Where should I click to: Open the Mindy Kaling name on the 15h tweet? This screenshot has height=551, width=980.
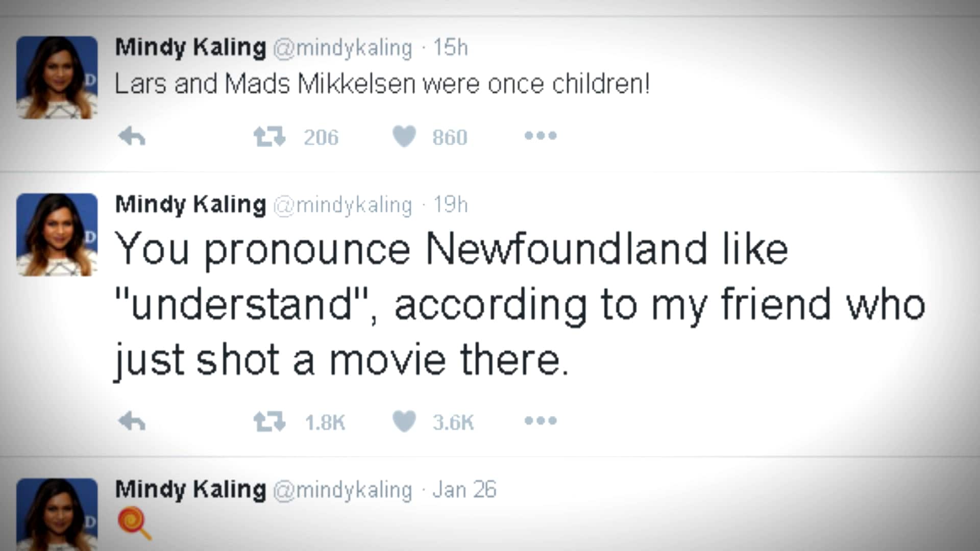coord(190,48)
